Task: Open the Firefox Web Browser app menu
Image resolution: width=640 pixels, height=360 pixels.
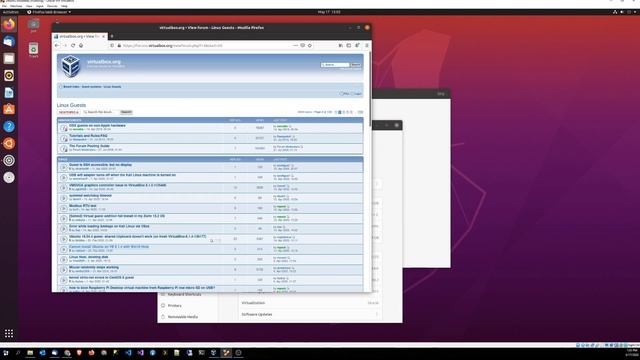Action: pyautogui.click(x=49, y=12)
